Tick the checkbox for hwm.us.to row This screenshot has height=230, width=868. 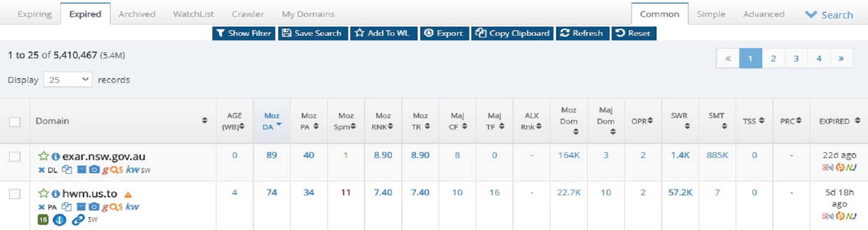click(15, 194)
